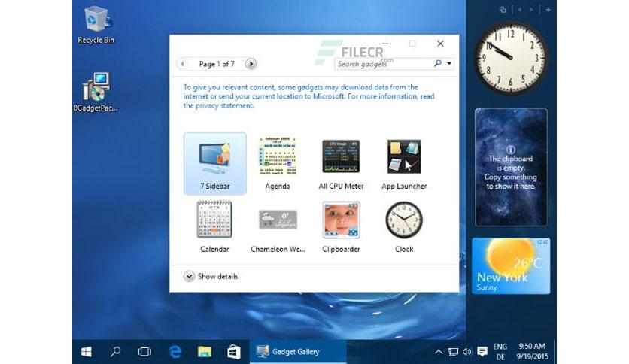Viewport: 629px width, 364px height.
Task: Choose the Chameleon Weather gadget
Action: 278,220
